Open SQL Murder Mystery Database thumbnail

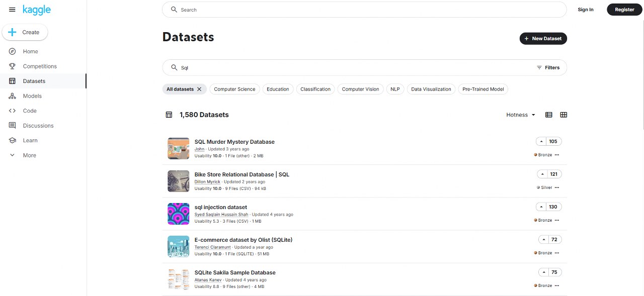(178, 148)
